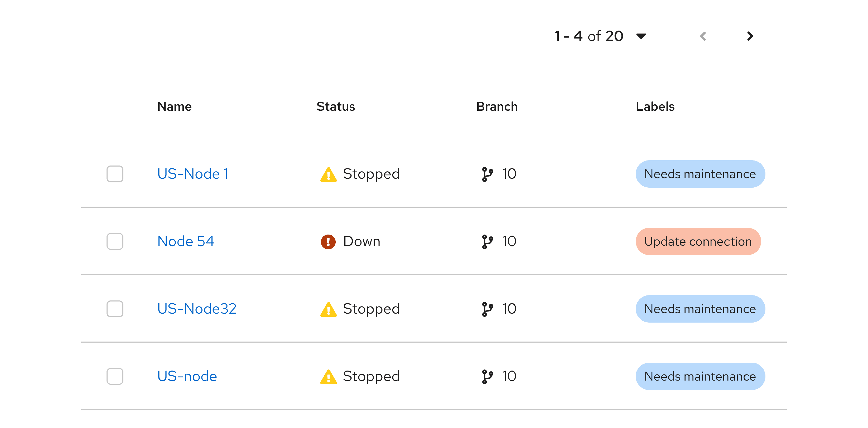Open the Node 54 link
The height and width of the screenshot is (428, 868).
[186, 241]
